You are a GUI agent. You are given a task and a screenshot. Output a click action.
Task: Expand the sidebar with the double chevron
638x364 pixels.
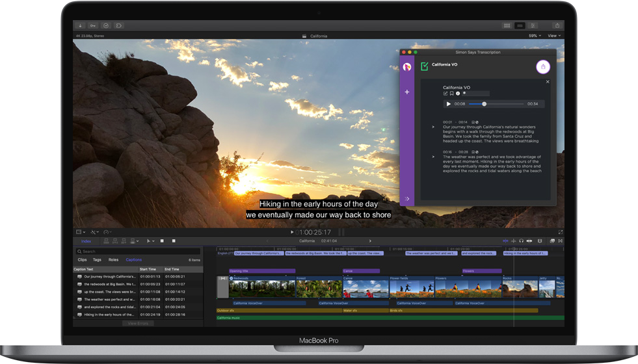(407, 199)
